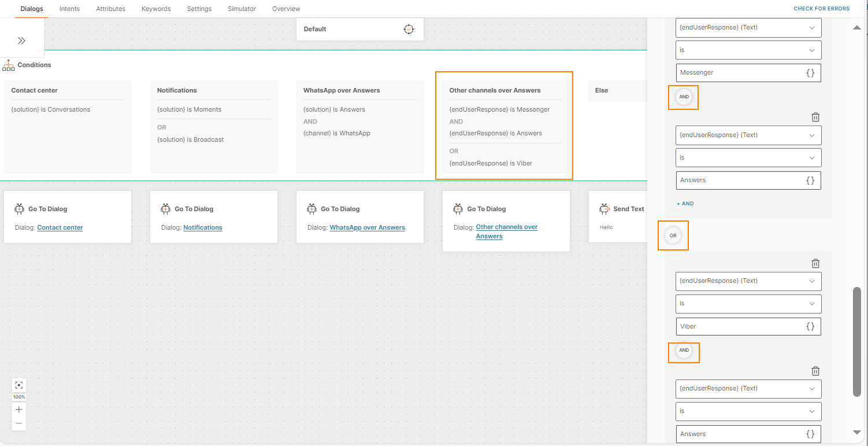Follow the Other channels over Answers link

pos(507,231)
